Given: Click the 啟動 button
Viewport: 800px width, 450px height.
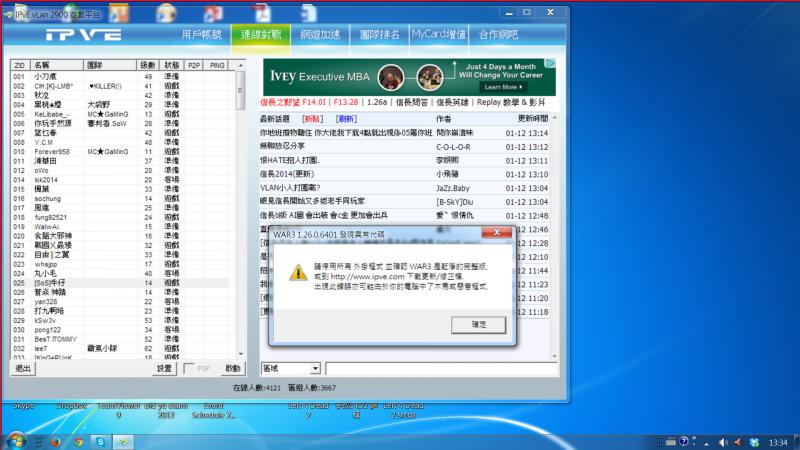Looking at the screenshot, I should pos(233,368).
